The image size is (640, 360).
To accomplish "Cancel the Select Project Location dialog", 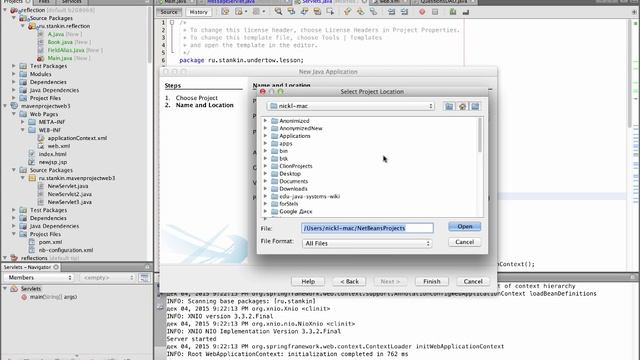I will [x=464, y=242].
